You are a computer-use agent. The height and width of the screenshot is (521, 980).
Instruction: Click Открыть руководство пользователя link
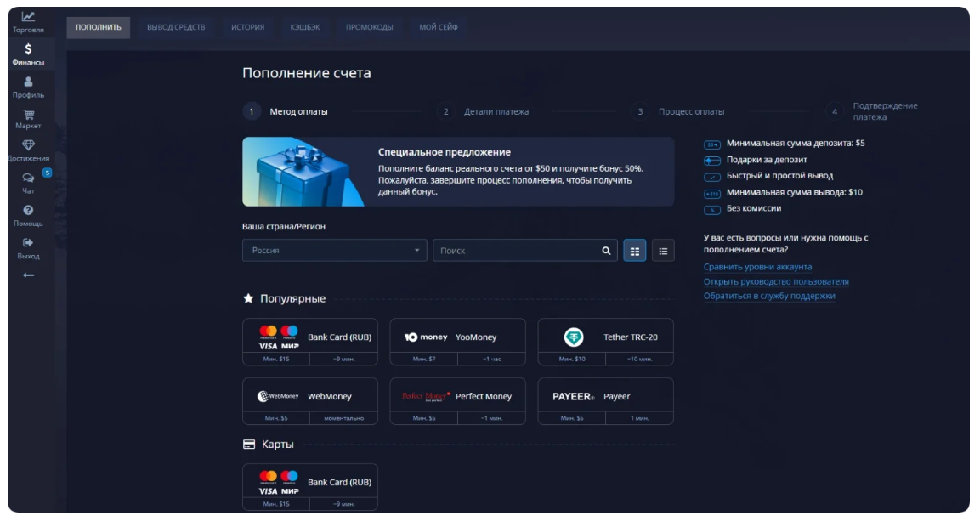(x=776, y=281)
